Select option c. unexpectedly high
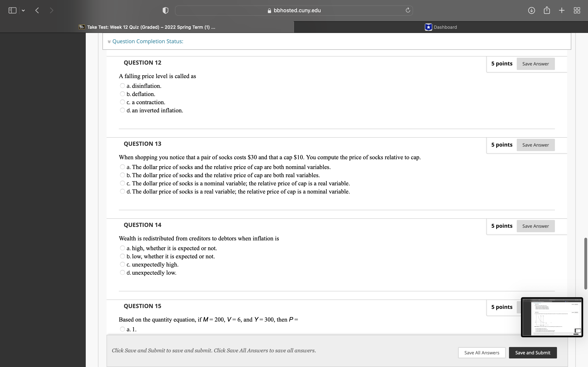The height and width of the screenshot is (367, 588). (x=122, y=264)
